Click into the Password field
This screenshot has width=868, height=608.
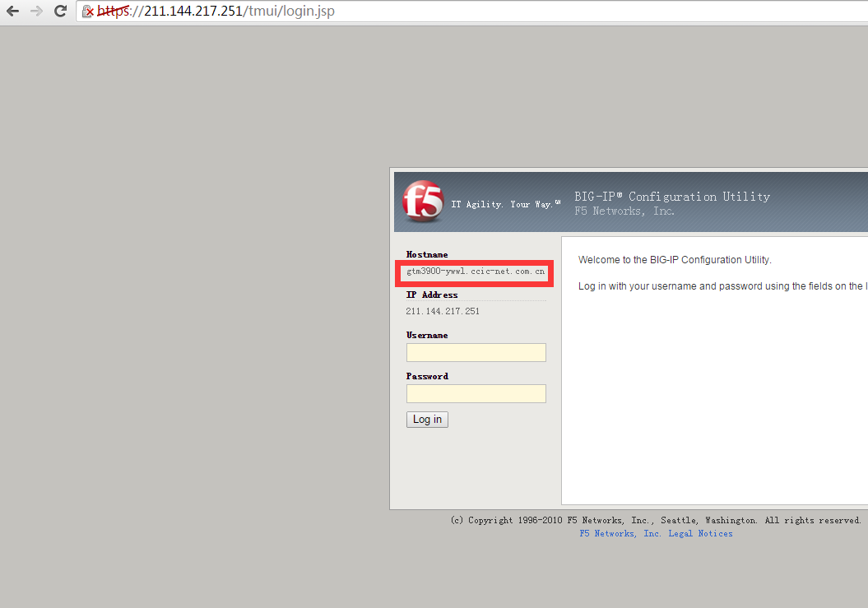[476, 394]
